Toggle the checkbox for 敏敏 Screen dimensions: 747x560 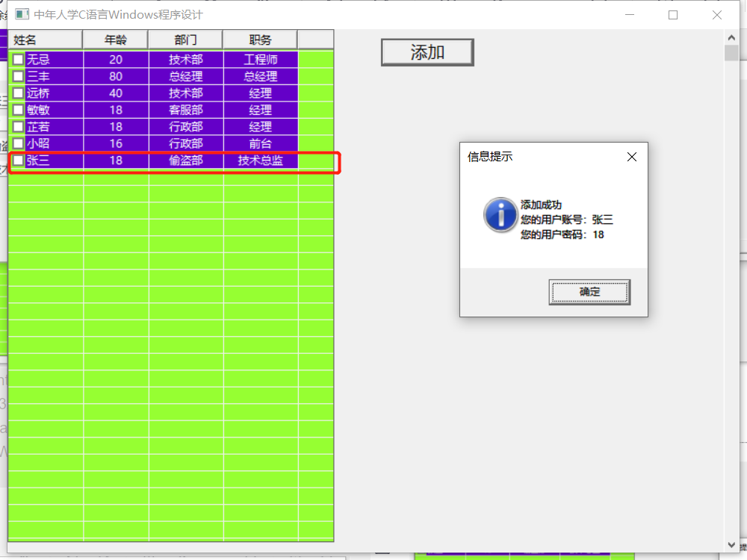coord(18,110)
